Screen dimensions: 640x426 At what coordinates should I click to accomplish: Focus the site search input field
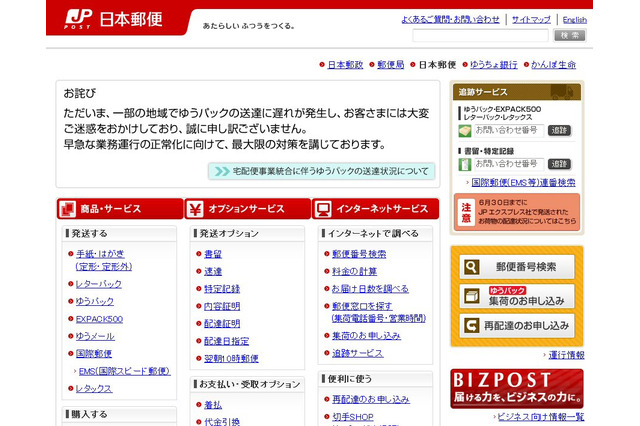(x=480, y=36)
